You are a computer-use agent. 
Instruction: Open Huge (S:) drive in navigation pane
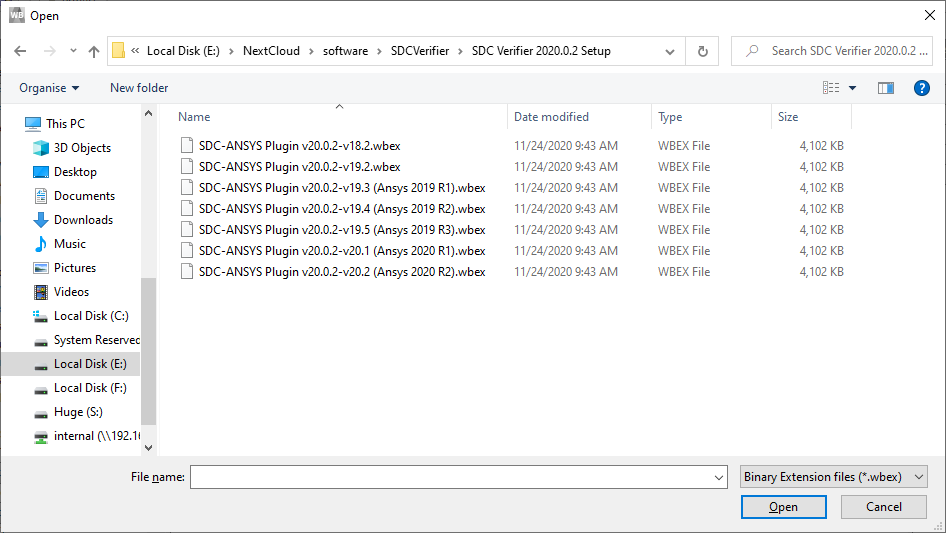(78, 412)
